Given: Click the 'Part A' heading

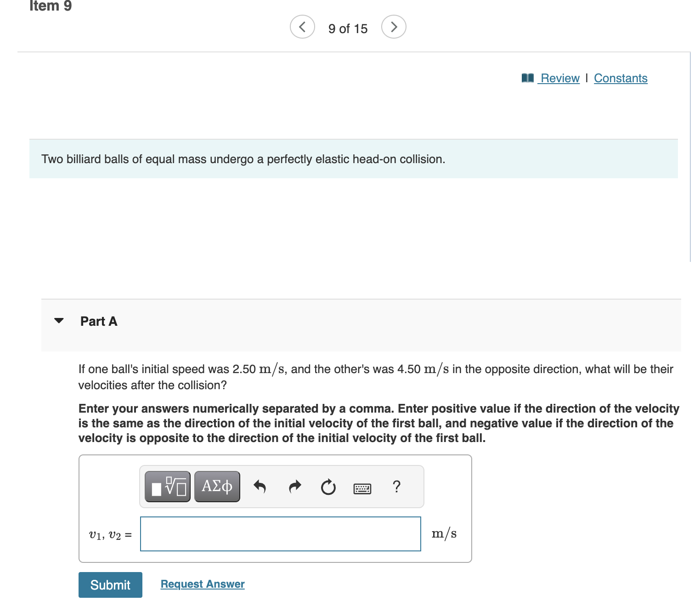Looking at the screenshot, I should pyautogui.click(x=99, y=321).
